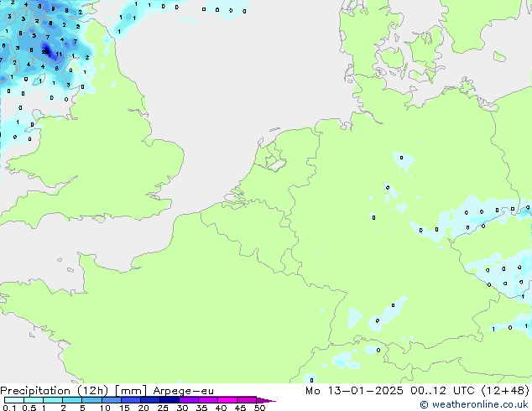
Task: Click the "10" legend scale label
Action: click(105, 408)
